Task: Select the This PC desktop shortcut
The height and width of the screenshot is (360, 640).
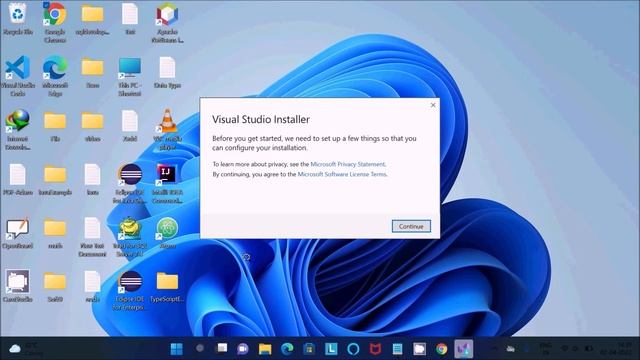Action: (x=130, y=76)
